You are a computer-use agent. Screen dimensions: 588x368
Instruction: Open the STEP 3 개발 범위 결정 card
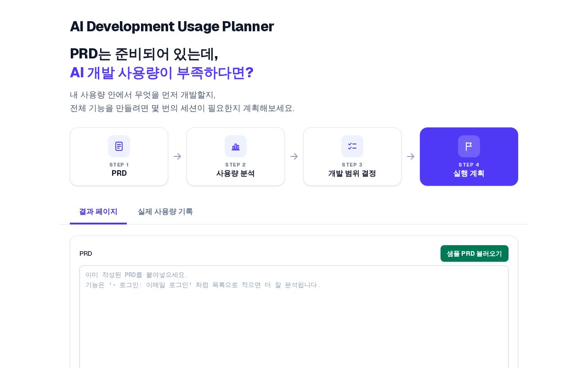[x=352, y=156]
